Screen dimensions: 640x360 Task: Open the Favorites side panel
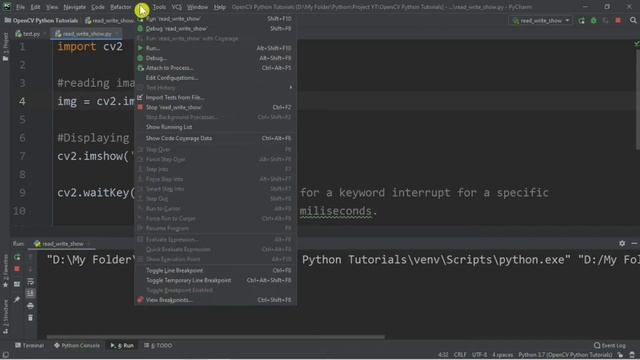[5, 271]
